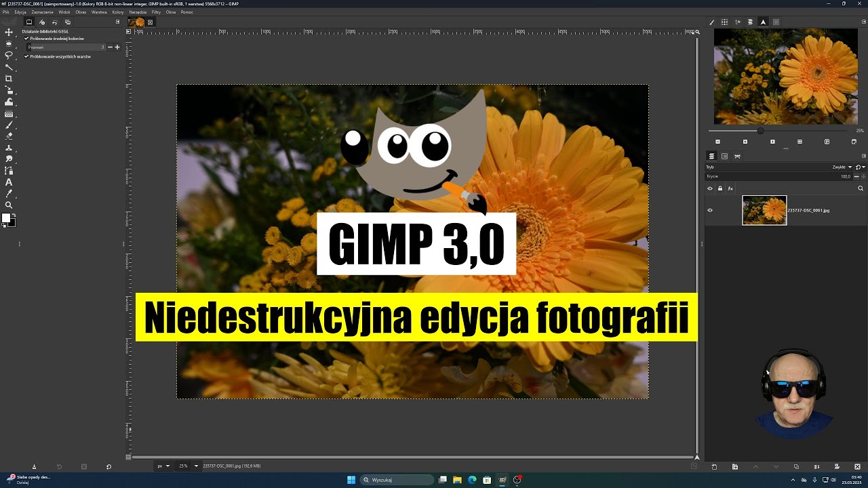
Task: Switch to the Paths tab
Action: (x=737, y=156)
